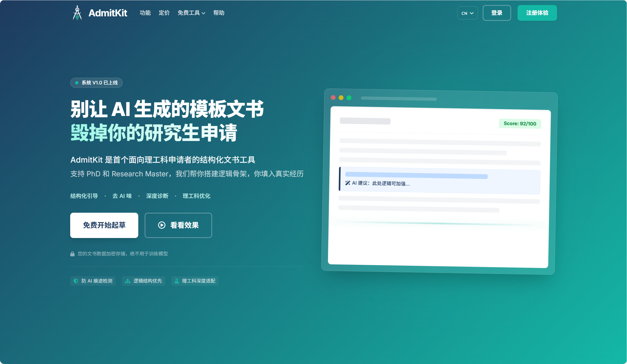Click the green dot in mockup window
Screen dimensions: 627x364
click(x=349, y=98)
